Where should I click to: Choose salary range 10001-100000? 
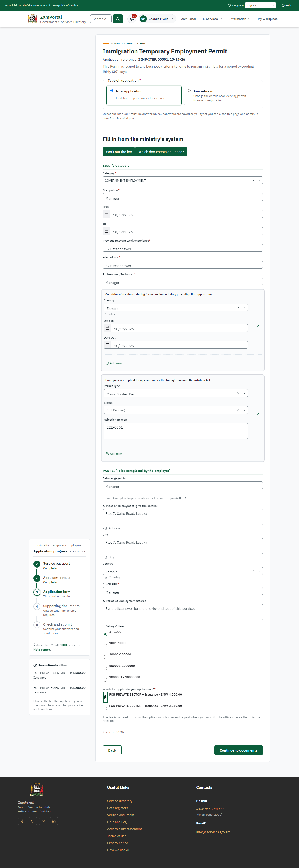105,657
